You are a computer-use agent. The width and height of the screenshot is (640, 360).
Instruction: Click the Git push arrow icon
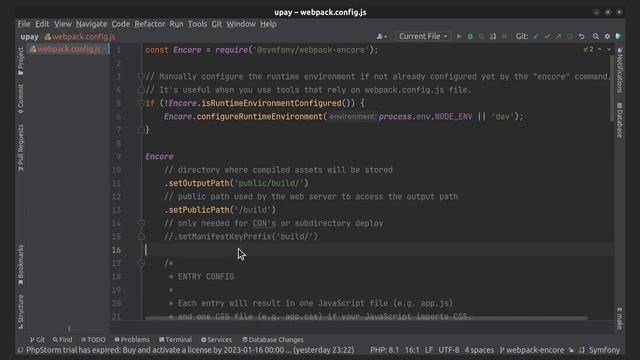tap(558, 36)
